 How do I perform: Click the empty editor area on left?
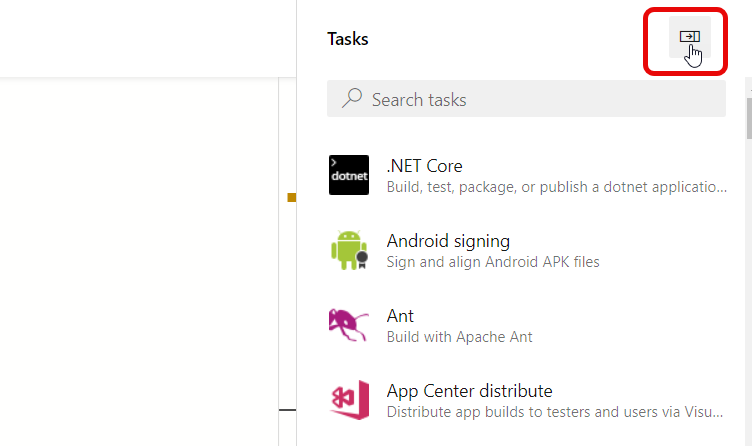click(x=140, y=260)
